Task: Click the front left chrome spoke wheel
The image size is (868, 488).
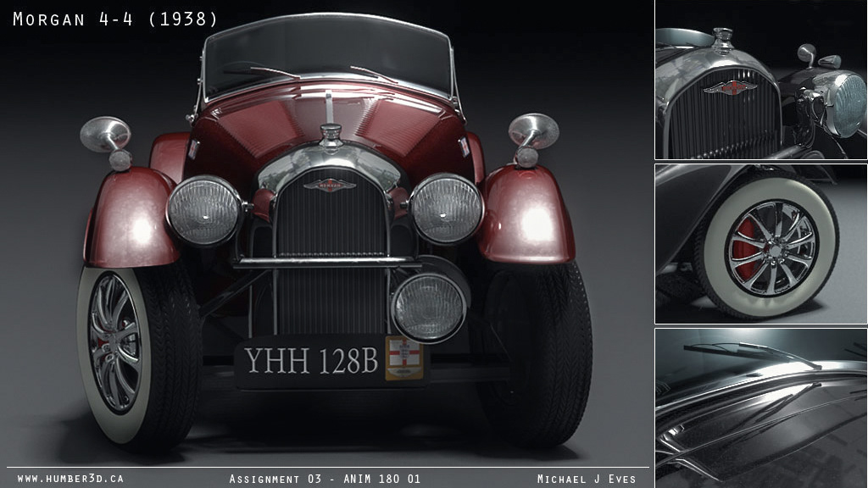Action: (114, 343)
